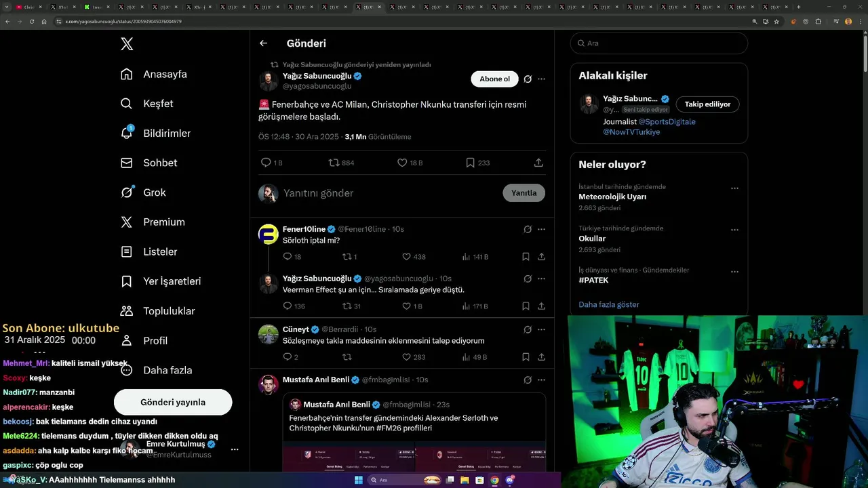Click reply icon on main post
868x488 pixels.
266,163
